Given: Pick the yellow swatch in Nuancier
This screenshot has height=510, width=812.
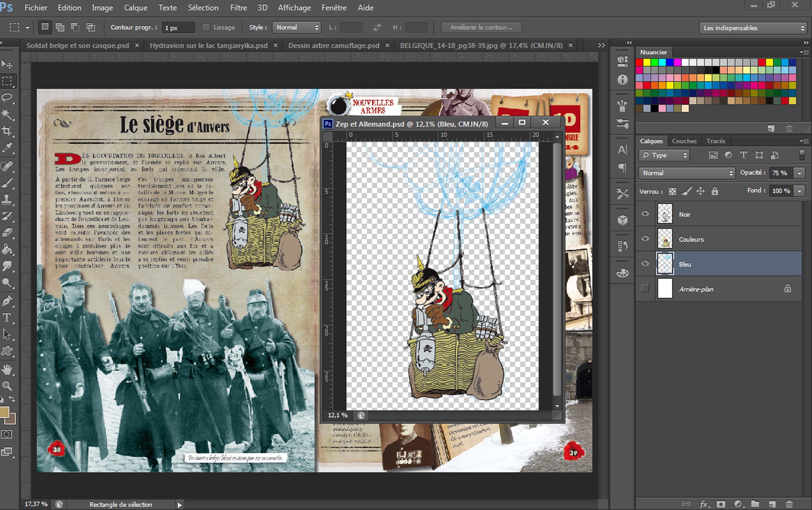Looking at the screenshot, I should pyautogui.click(x=646, y=62).
